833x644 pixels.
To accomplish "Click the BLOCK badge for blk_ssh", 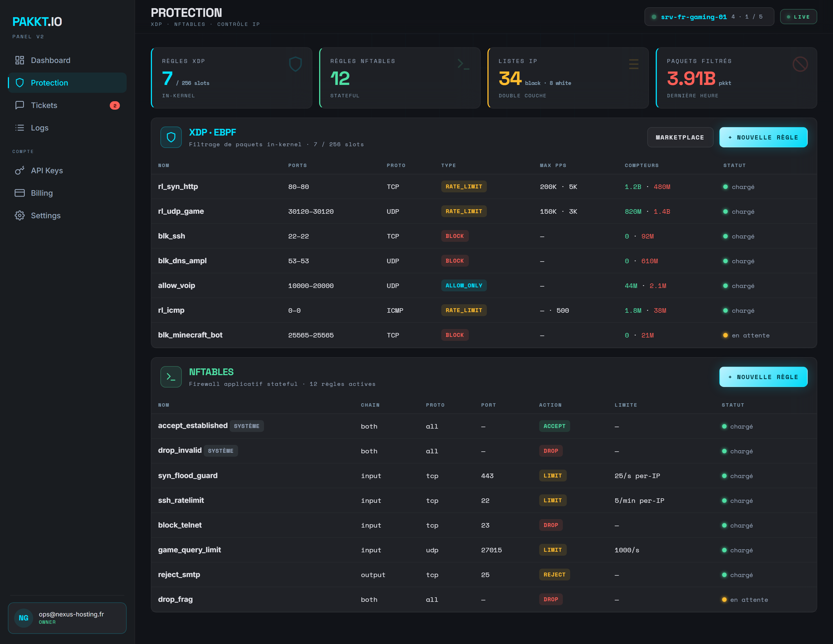I will (455, 236).
